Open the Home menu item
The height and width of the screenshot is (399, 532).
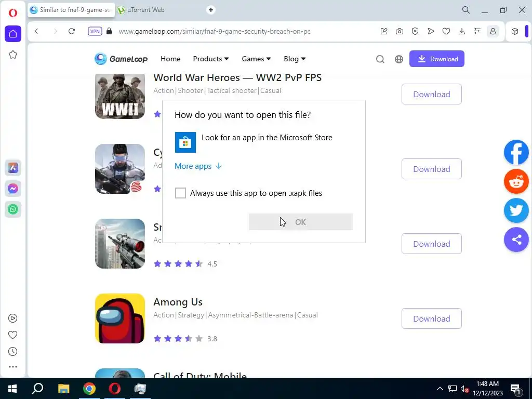(x=170, y=59)
